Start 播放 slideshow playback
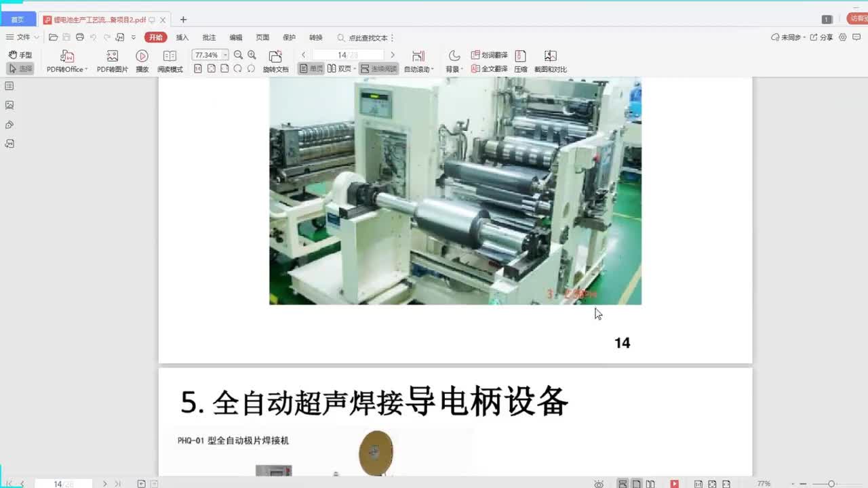 coord(142,61)
